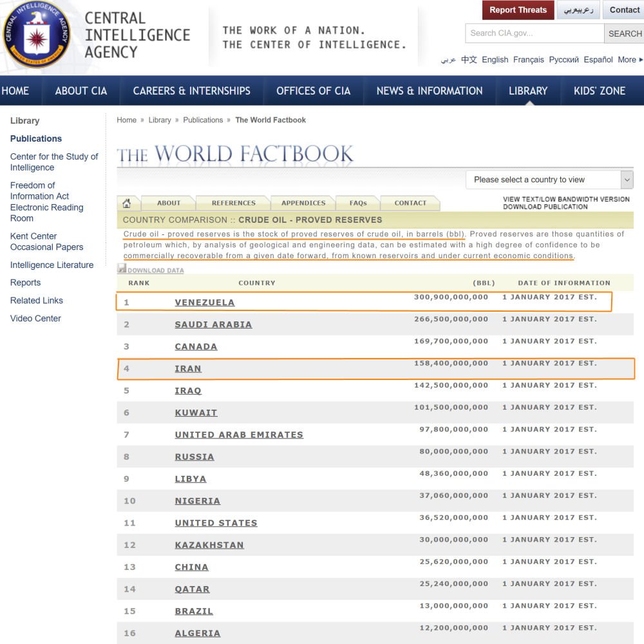The width and height of the screenshot is (644, 644).
Task: Switch to the APPENDICES tab
Action: click(x=303, y=203)
